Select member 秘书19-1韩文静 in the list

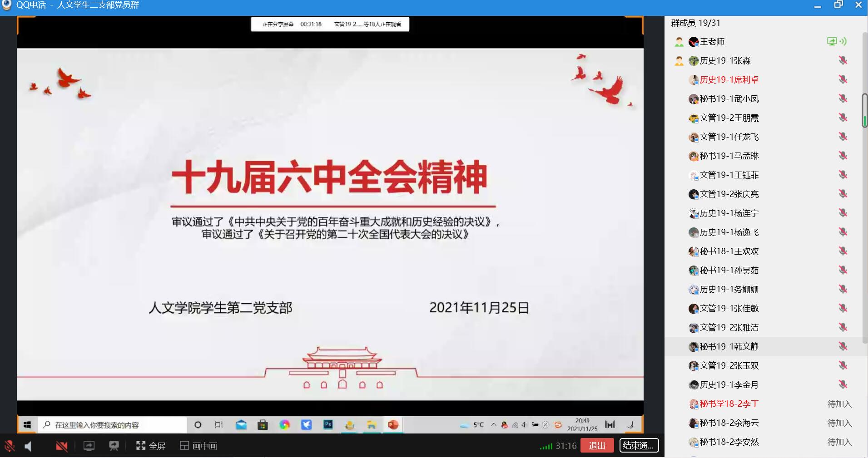click(x=729, y=347)
